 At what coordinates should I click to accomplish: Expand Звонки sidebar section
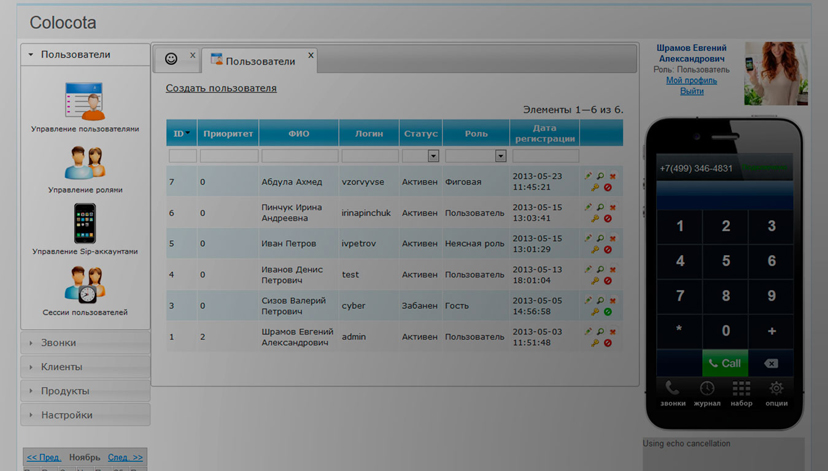85,343
